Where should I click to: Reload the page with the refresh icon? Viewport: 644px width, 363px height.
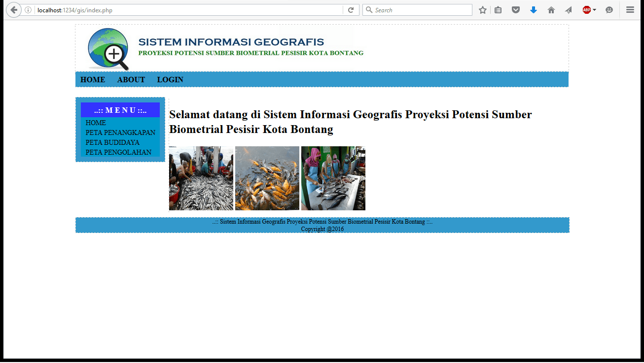pos(351,10)
